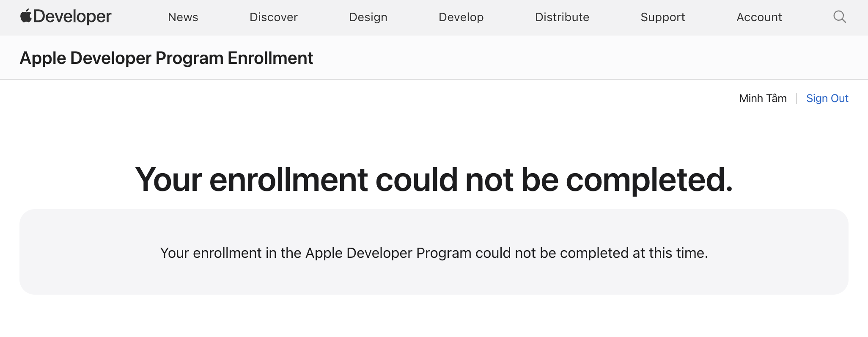Click the Sign Out link

[827, 98]
